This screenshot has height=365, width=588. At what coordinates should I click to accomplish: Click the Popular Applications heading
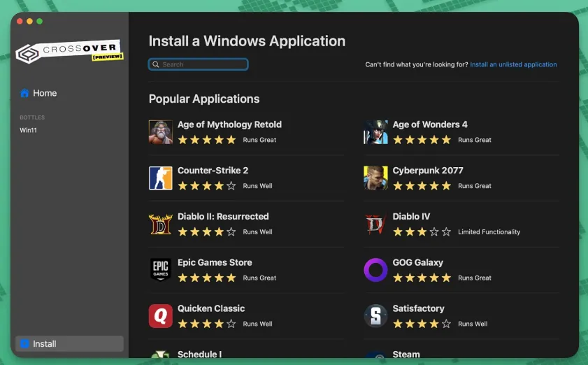(204, 99)
